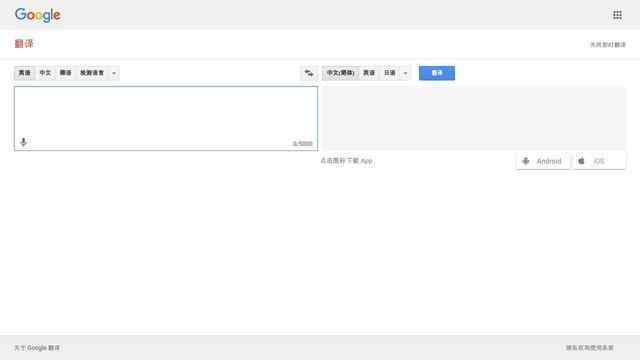
Task: Select 英语 as source language
Action: 24,73
